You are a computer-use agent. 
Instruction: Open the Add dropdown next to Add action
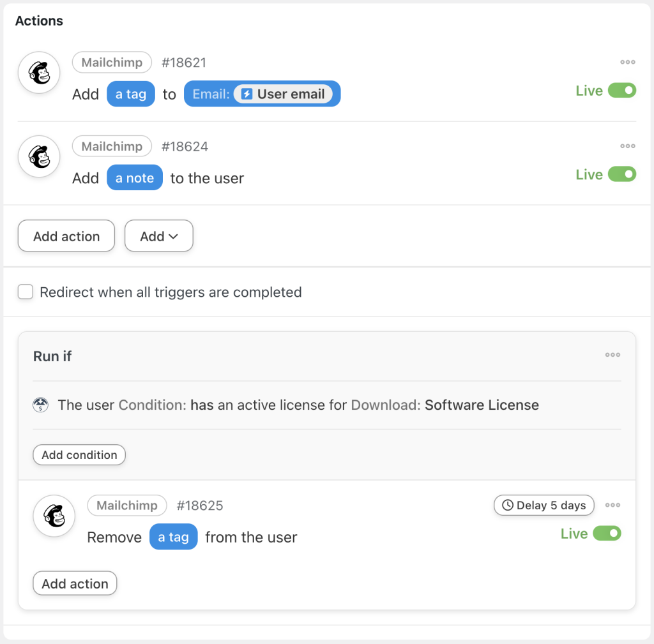pyautogui.click(x=158, y=236)
